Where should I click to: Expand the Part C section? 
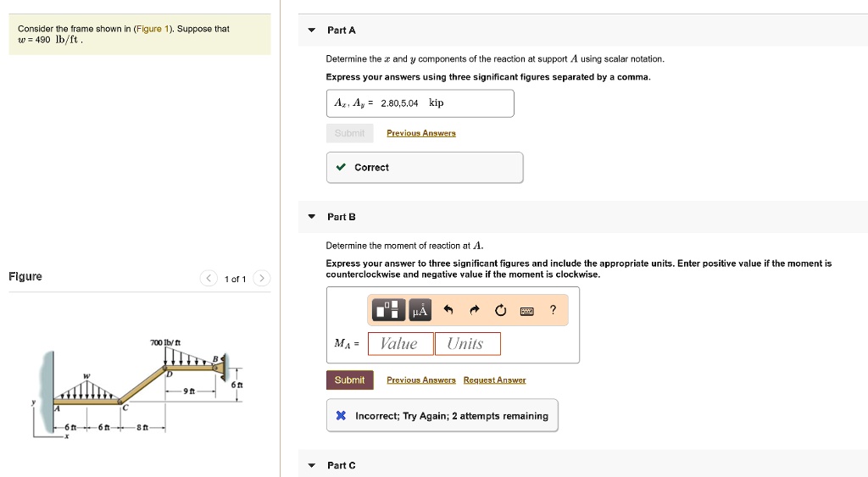point(312,465)
